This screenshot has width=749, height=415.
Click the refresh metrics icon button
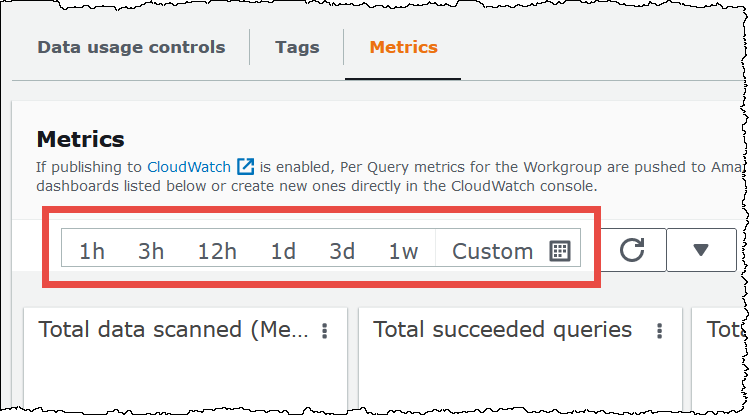[x=631, y=250]
